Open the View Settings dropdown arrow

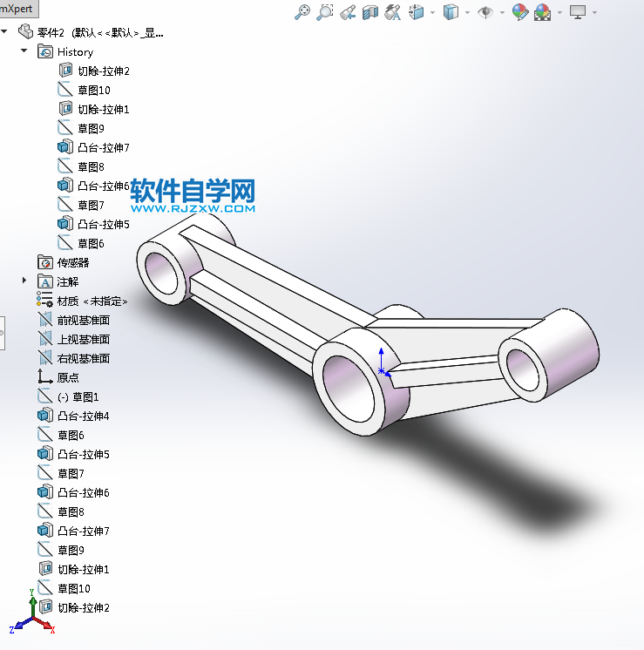click(x=594, y=12)
